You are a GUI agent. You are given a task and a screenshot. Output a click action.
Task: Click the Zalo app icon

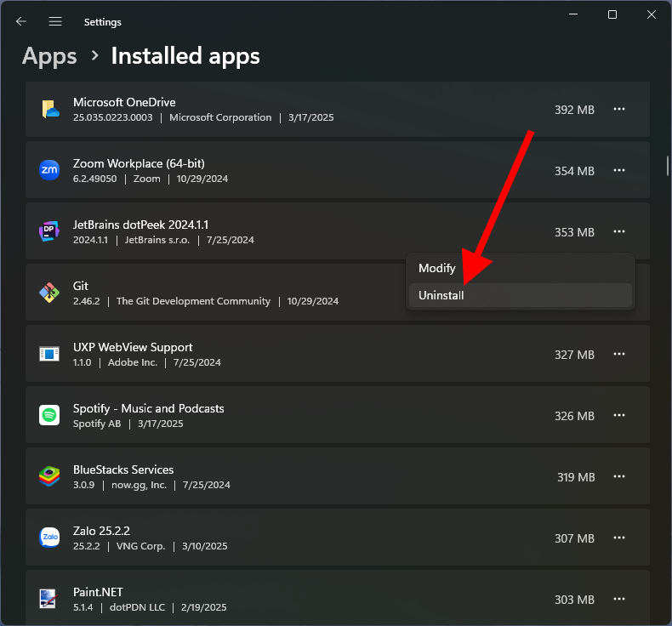(49, 538)
